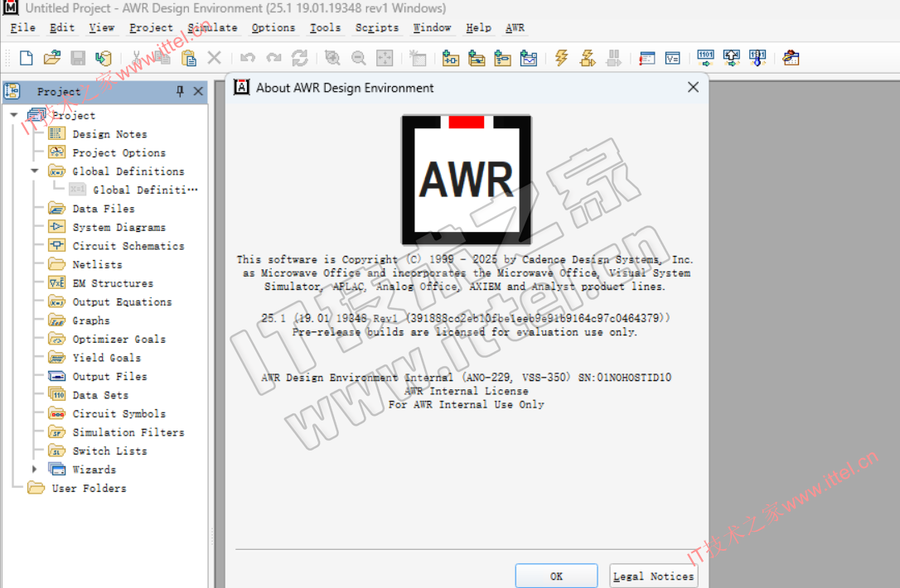Open the Simulate menu

(213, 27)
